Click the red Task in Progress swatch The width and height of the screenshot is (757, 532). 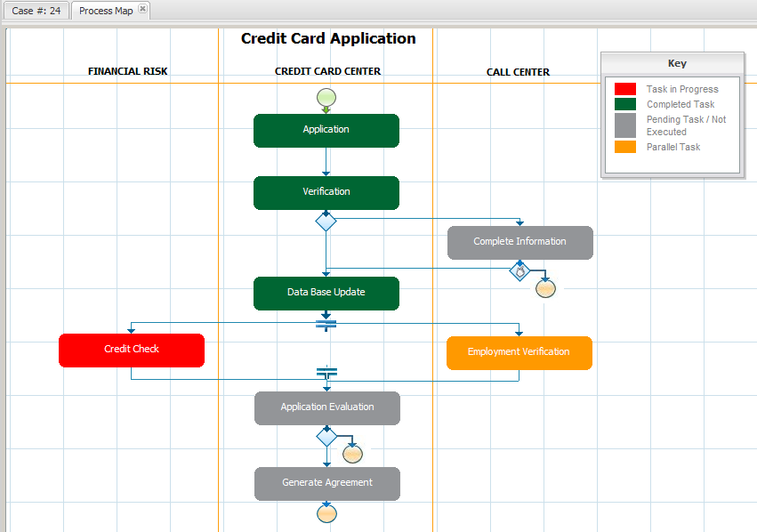(x=625, y=89)
